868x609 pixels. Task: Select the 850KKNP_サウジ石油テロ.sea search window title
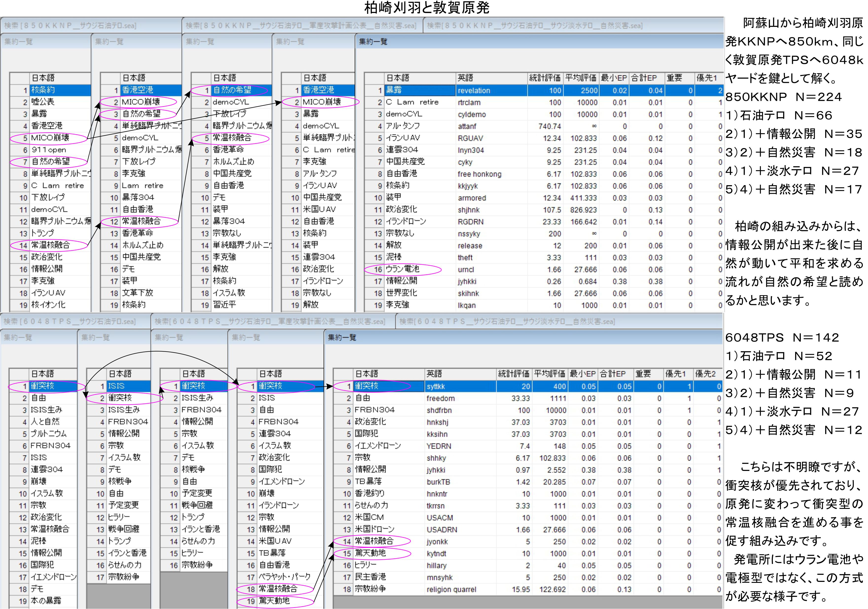pyautogui.click(x=70, y=25)
